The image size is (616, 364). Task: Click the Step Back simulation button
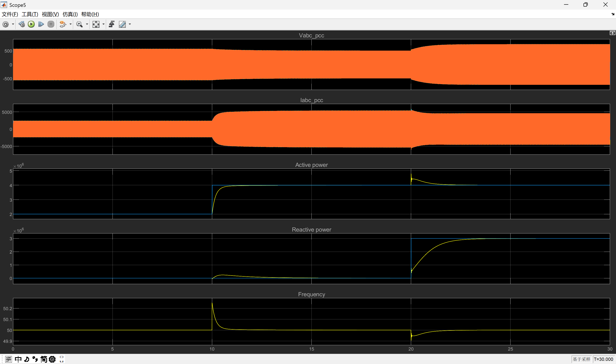coord(22,24)
